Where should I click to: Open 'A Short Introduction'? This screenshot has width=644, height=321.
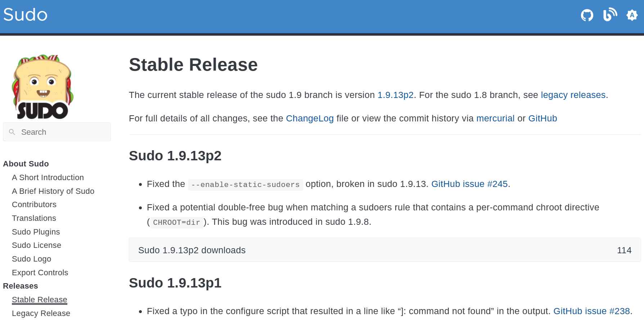tap(48, 177)
